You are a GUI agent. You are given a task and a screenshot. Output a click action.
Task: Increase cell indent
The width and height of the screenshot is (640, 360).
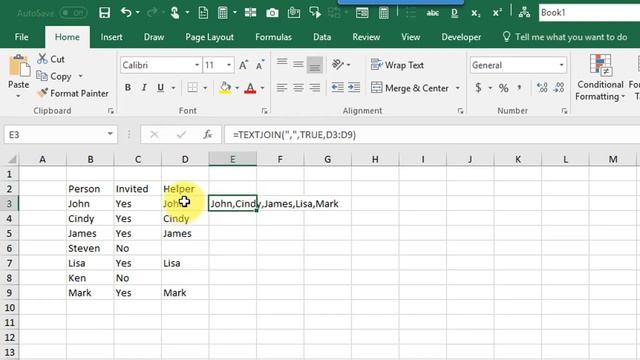coord(354,88)
